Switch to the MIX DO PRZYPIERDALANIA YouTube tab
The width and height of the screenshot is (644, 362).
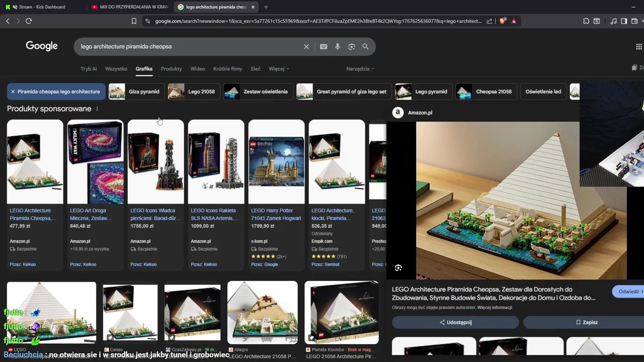pos(130,7)
